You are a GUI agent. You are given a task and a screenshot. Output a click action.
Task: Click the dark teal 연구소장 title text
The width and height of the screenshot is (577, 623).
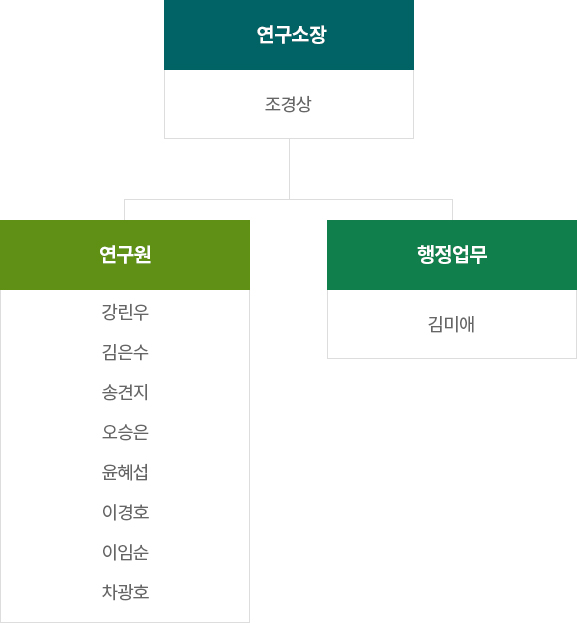click(291, 35)
